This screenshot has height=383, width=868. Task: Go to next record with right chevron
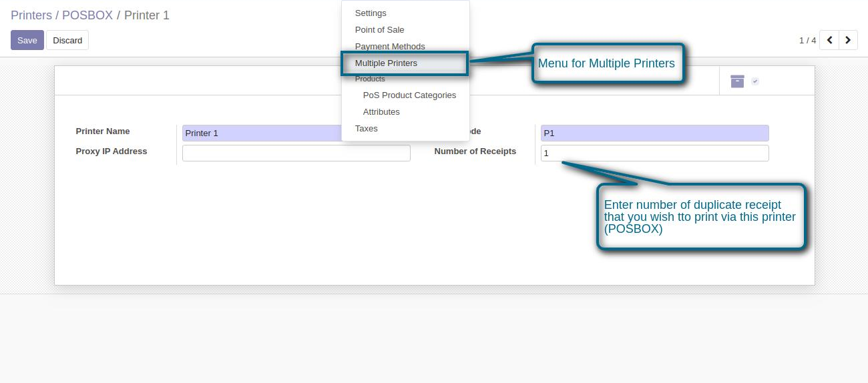[x=848, y=40]
